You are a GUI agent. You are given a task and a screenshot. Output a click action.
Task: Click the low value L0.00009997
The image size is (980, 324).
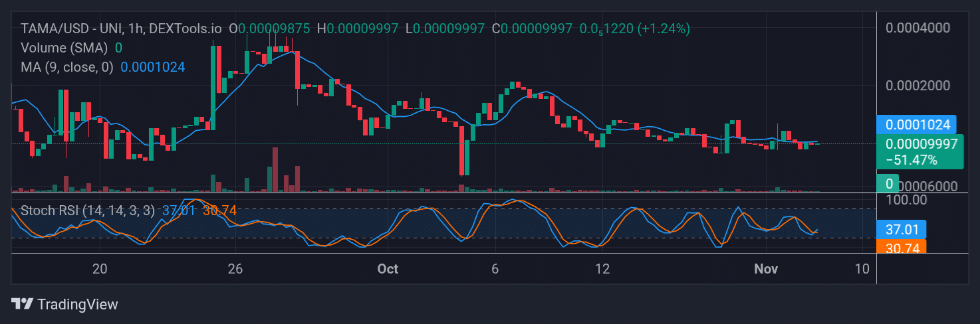pos(445,29)
